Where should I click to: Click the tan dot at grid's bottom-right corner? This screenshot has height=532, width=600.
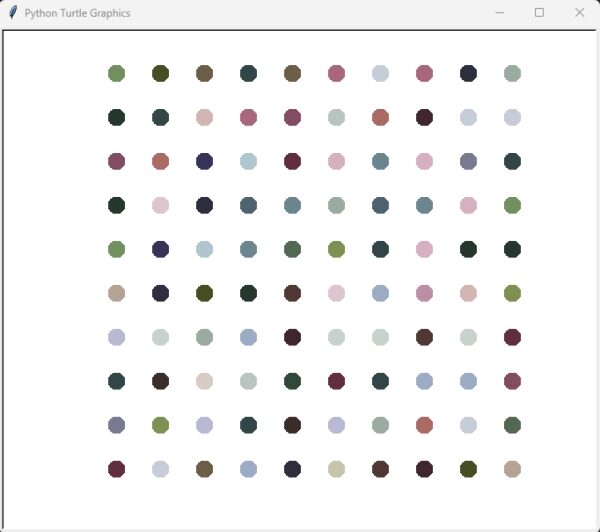[512, 469]
